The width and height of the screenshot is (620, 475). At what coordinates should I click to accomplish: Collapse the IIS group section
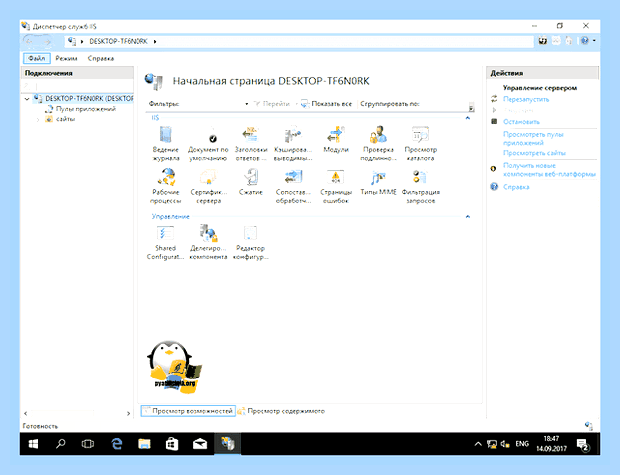click(468, 118)
